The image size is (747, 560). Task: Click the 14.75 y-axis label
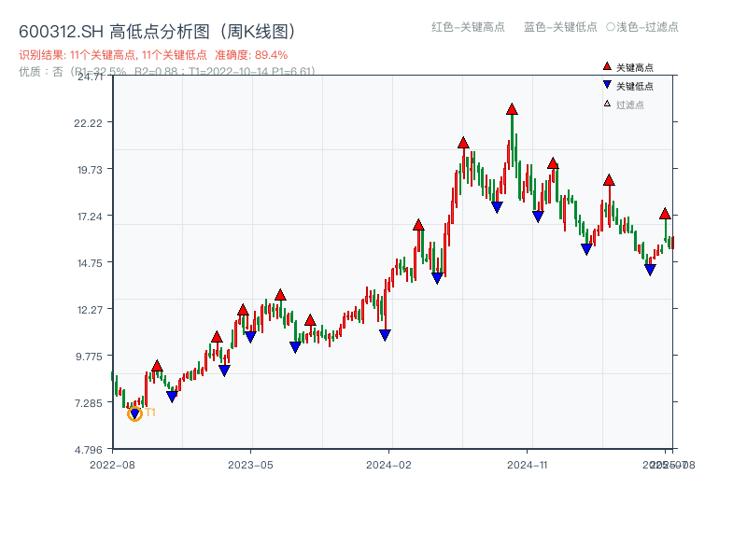pos(90,263)
